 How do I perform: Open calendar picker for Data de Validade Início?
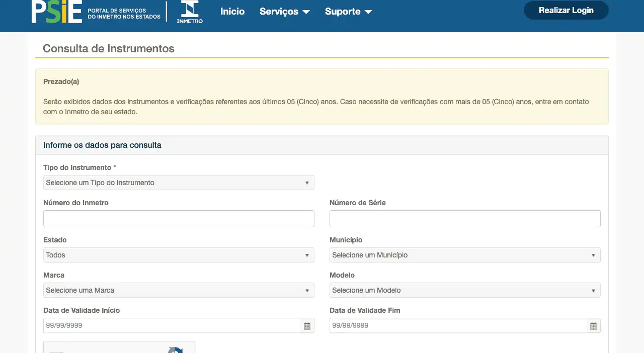(x=307, y=326)
